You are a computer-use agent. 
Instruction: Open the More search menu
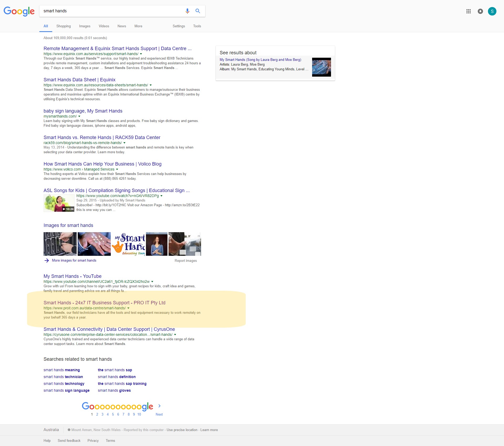tap(138, 26)
